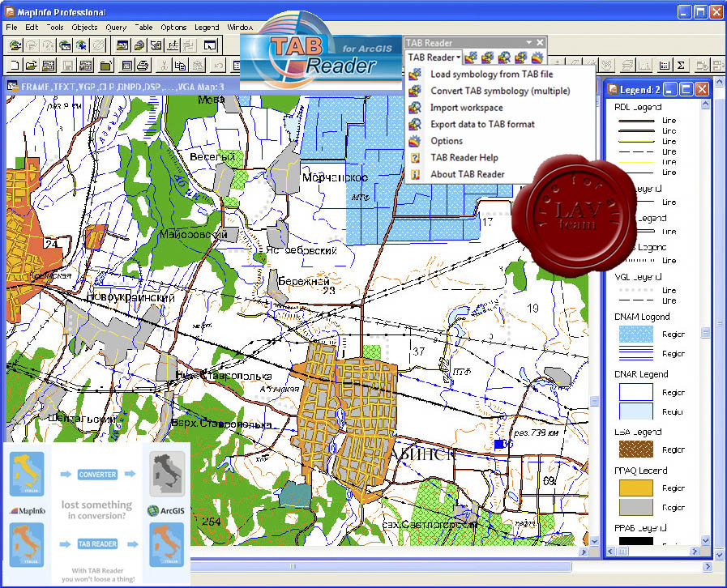The width and height of the screenshot is (727, 588).
Task: Click second TAB Reader toolbar icon, convert symbology
Action: coord(487,58)
